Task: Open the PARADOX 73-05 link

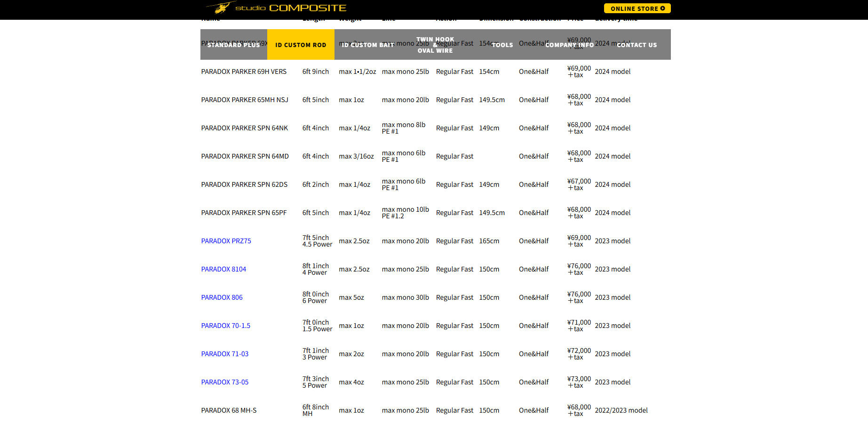Action: (x=225, y=382)
